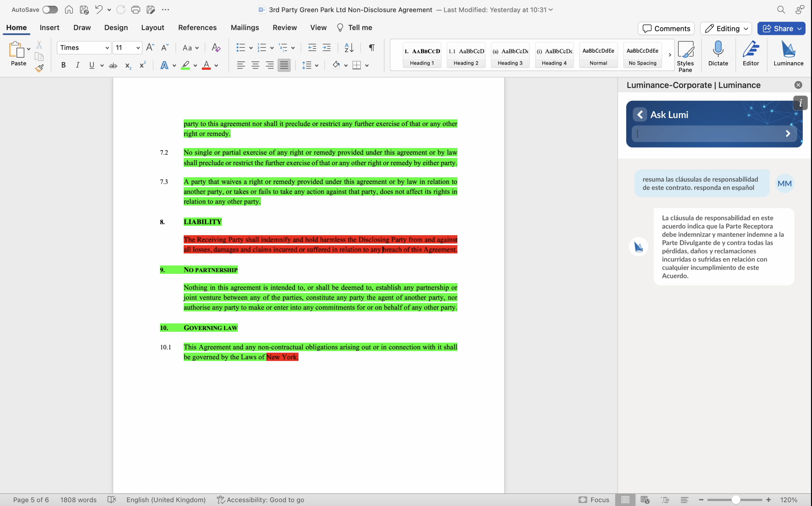Align text left
Screen dimensions: 812x506
pos(241,65)
